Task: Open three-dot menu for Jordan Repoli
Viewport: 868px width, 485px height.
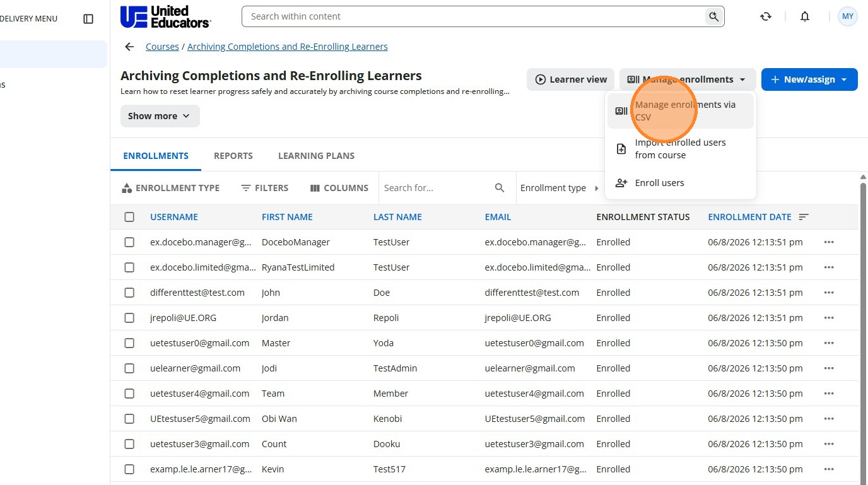Action: tap(829, 318)
